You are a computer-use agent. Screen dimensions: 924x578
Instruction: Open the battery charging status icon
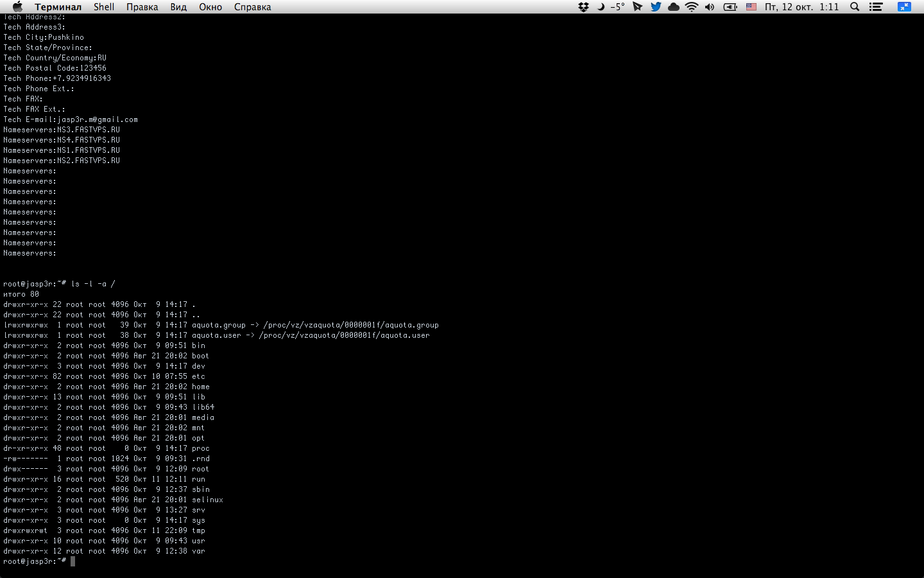730,7
